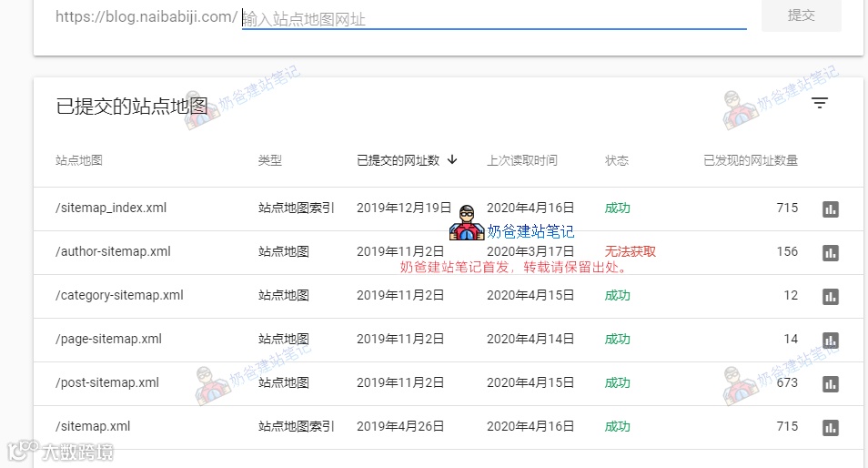Viewport: 868px width, 468px height.
Task: Sort by 站点地图 column header
Action: point(79,160)
